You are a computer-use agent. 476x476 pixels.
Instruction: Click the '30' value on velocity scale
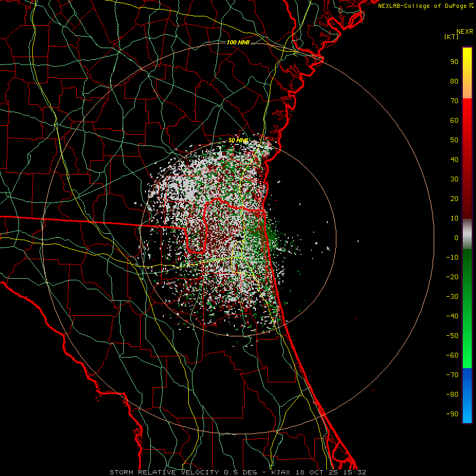click(454, 179)
